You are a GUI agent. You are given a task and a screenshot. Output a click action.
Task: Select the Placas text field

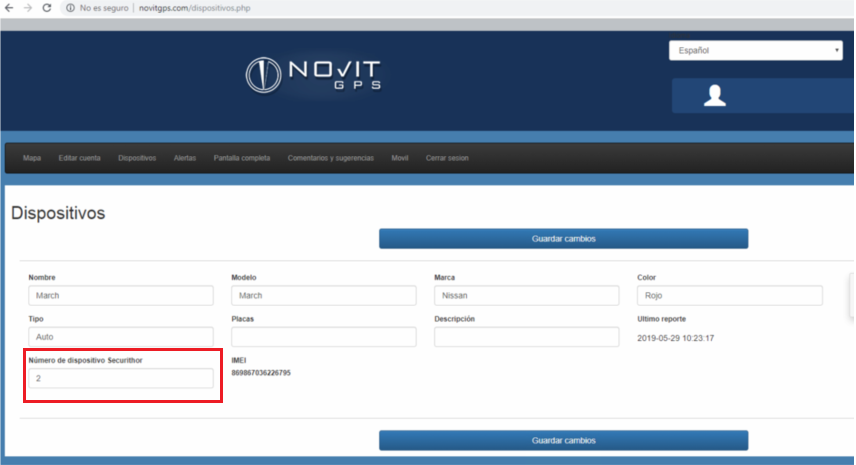click(324, 337)
